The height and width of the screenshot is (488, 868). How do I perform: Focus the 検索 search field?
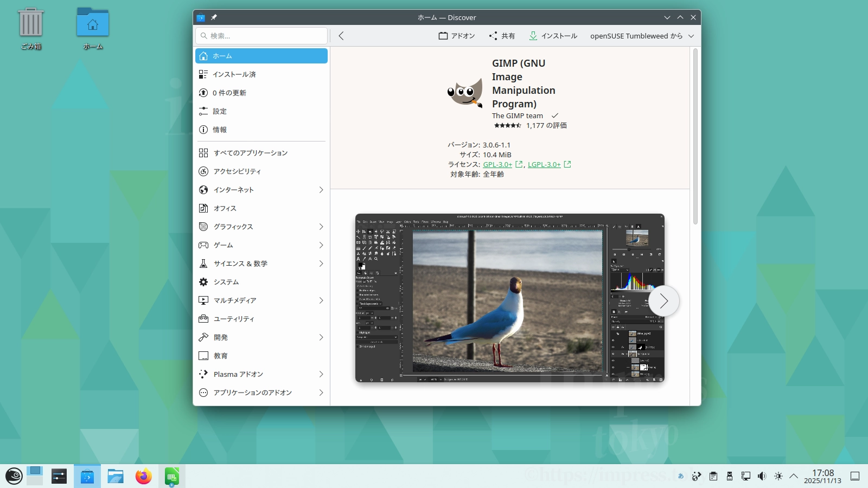pyautogui.click(x=261, y=36)
